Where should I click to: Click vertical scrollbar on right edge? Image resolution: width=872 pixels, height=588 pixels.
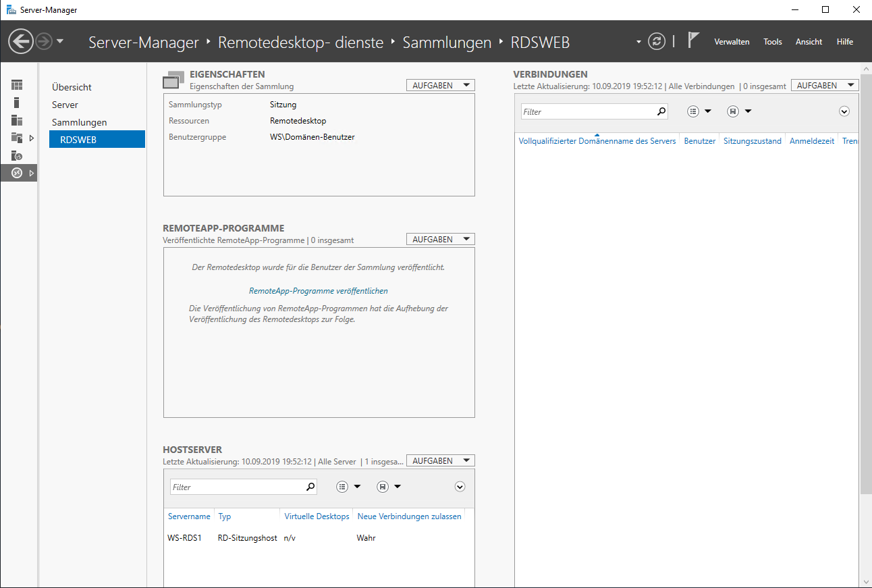coord(867,284)
